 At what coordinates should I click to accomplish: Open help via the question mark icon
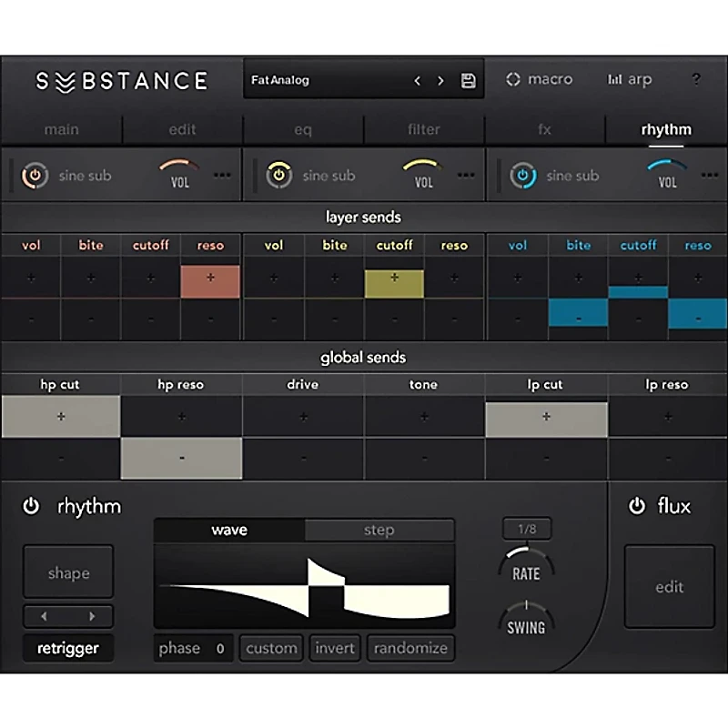click(696, 80)
